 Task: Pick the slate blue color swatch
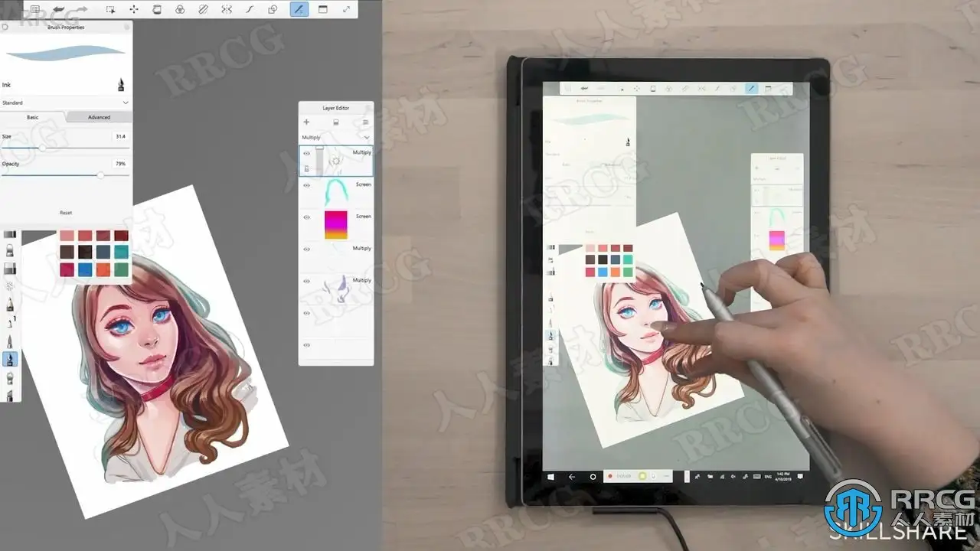point(103,252)
